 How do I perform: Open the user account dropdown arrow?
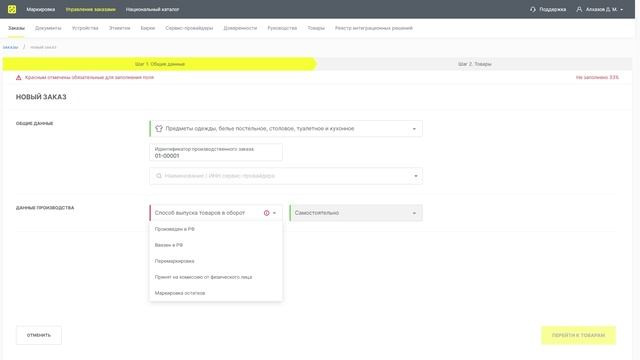(622, 9)
